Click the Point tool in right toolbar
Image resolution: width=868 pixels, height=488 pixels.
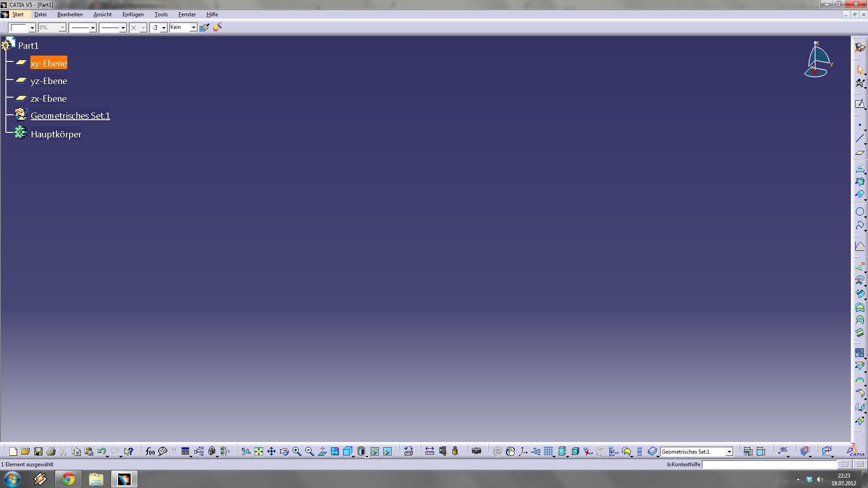(860, 125)
